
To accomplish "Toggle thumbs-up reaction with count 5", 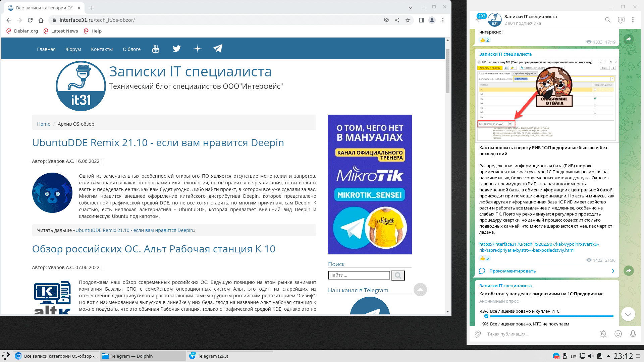I will point(485,258).
